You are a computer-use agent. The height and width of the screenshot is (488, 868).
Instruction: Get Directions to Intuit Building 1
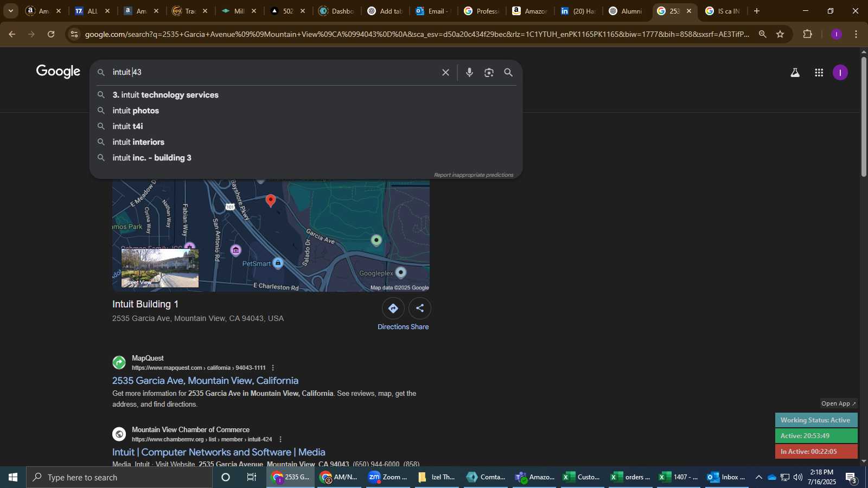[x=393, y=308]
